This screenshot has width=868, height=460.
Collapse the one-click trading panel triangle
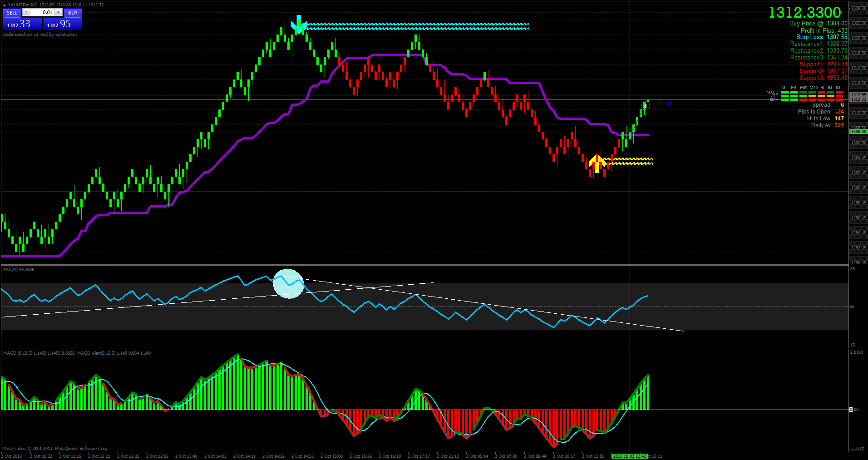(5, 5)
